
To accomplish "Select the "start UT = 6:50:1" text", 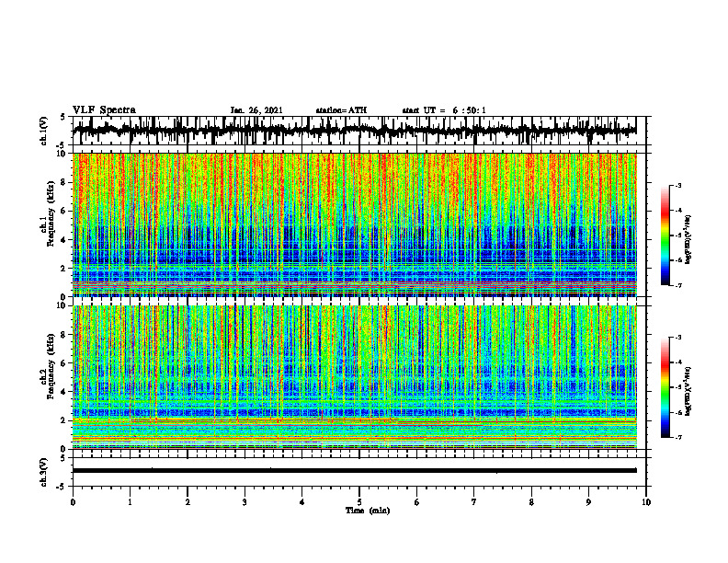I will click(444, 110).
